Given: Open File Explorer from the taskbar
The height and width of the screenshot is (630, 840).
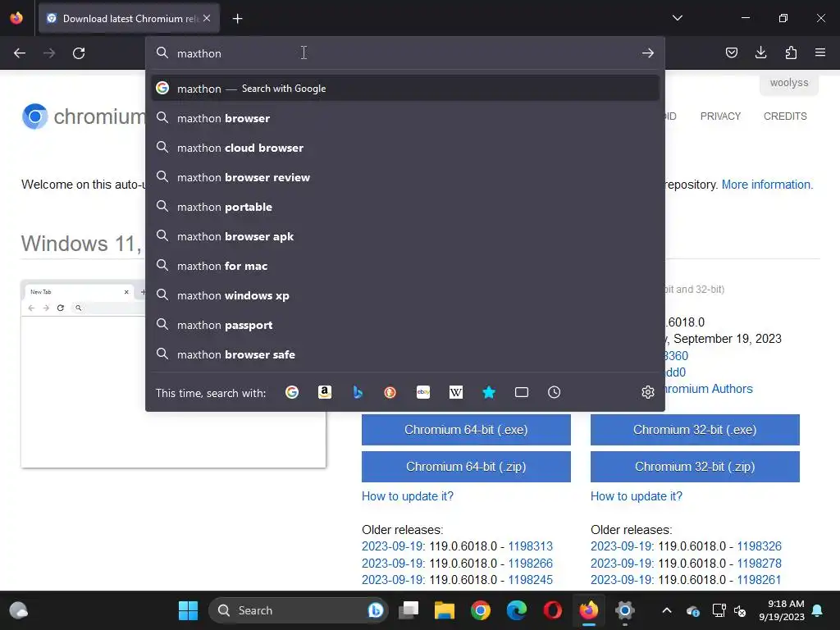Looking at the screenshot, I should point(444,610).
